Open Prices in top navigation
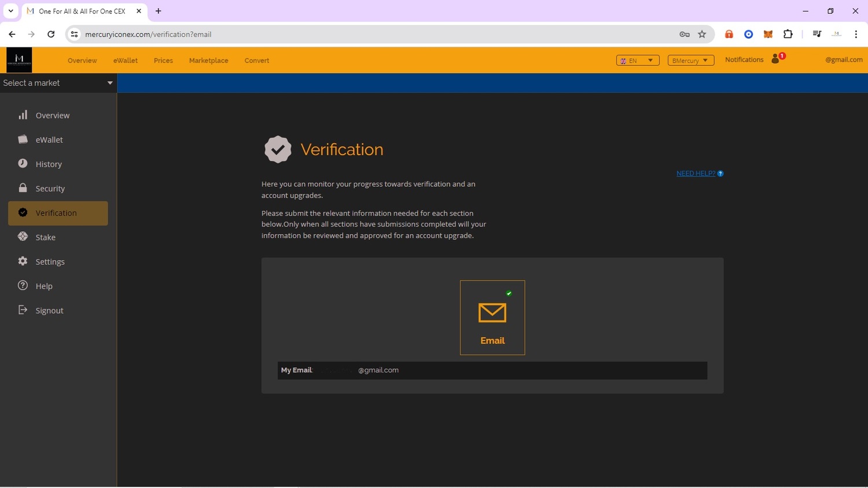The width and height of the screenshot is (868, 488). (x=163, y=60)
